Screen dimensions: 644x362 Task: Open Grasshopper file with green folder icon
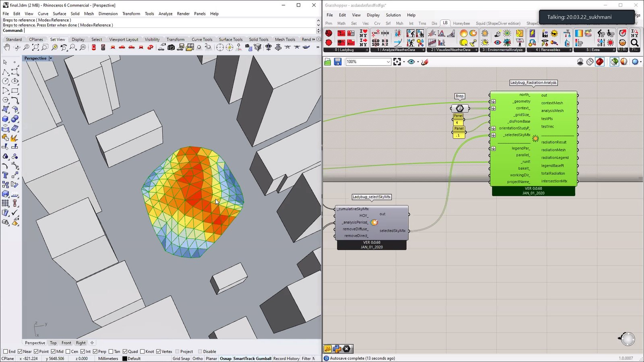328,62
